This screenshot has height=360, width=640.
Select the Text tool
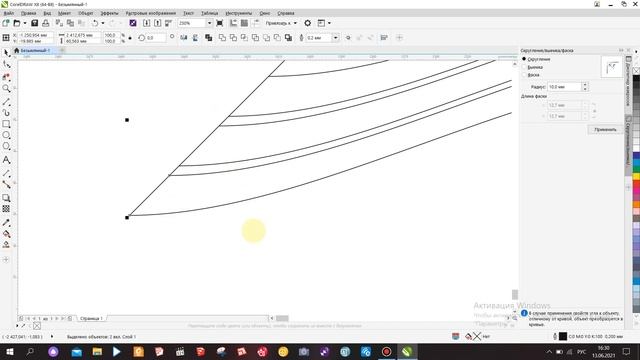click(x=6, y=160)
